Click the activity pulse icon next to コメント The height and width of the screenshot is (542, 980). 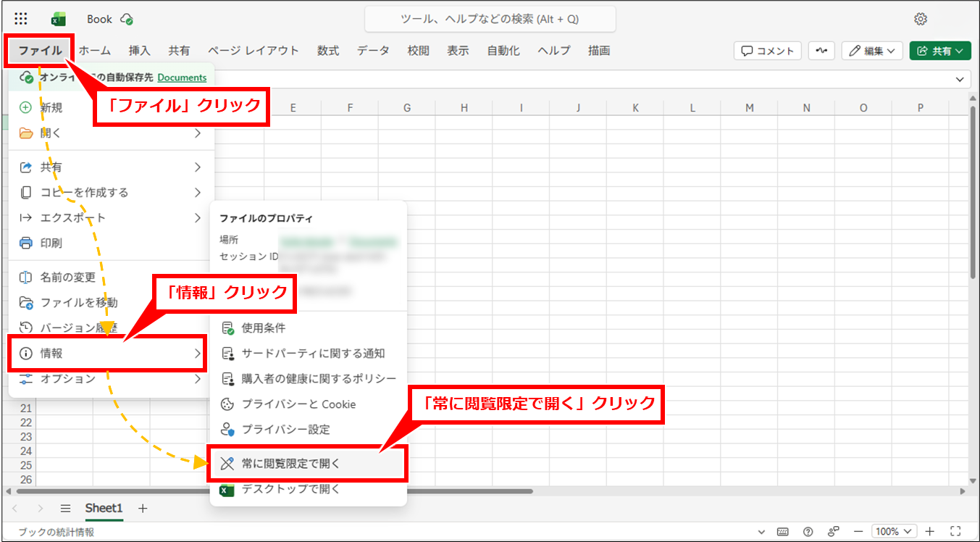pyautogui.click(x=821, y=51)
